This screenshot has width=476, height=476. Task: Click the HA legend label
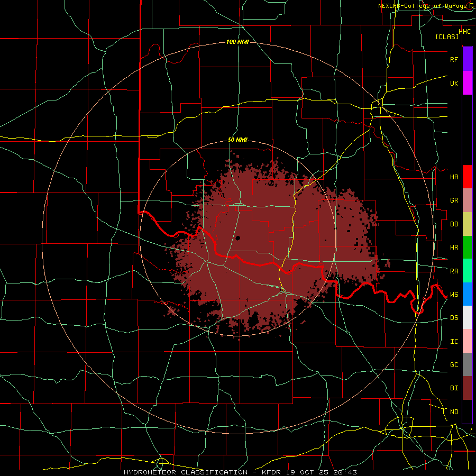[454, 177]
